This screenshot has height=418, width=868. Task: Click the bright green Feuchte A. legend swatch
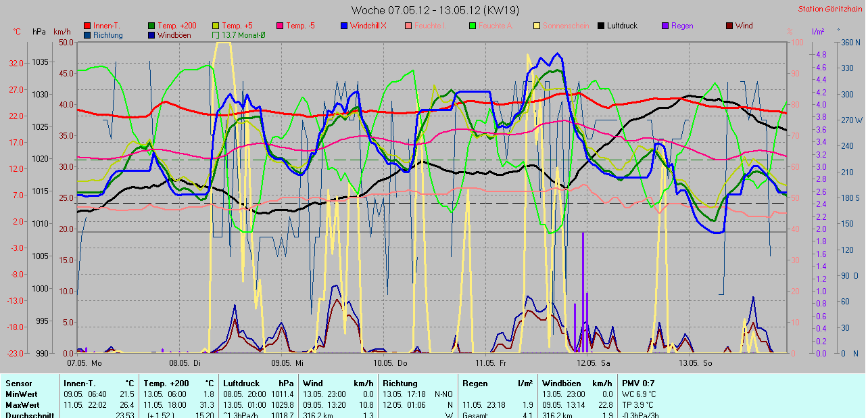(473, 26)
